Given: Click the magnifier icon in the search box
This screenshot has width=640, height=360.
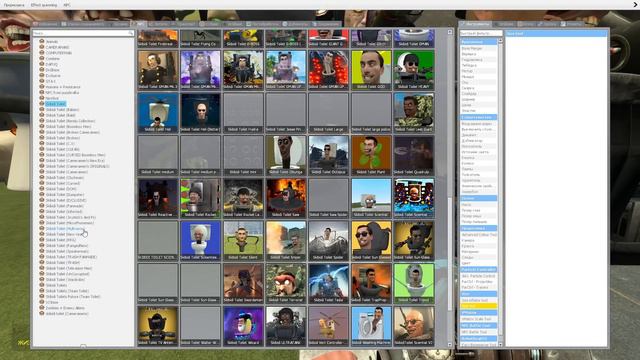Looking at the screenshot, I should [x=131, y=33].
